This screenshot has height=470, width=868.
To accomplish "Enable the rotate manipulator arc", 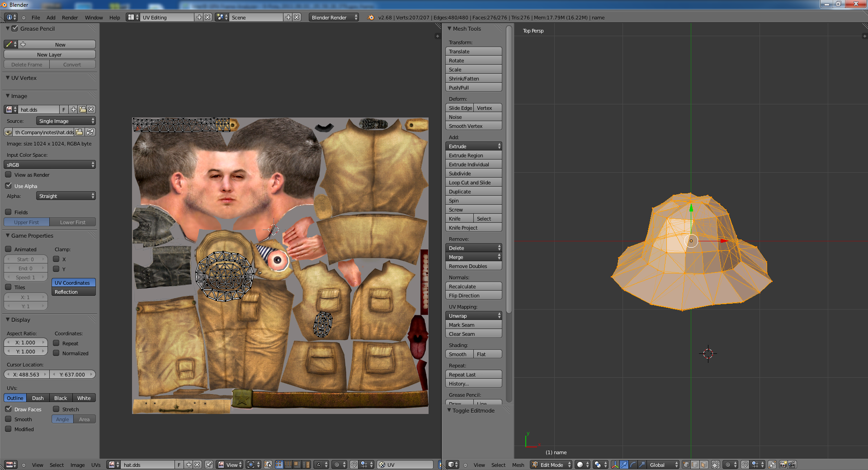I will point(633,465).
